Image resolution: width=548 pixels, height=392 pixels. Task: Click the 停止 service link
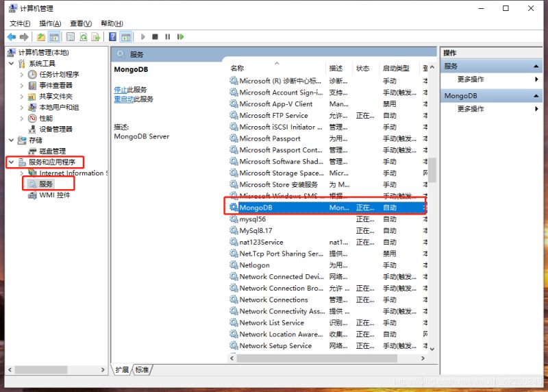121,90
